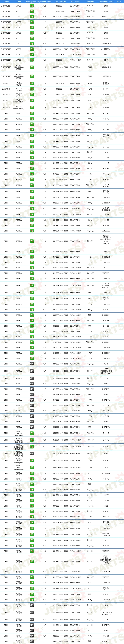The height and width of the screenshot is (644, 124).
Task: Click petrol icon in AVEO / KALOS liftback L14 row
Action: [32, 76]
